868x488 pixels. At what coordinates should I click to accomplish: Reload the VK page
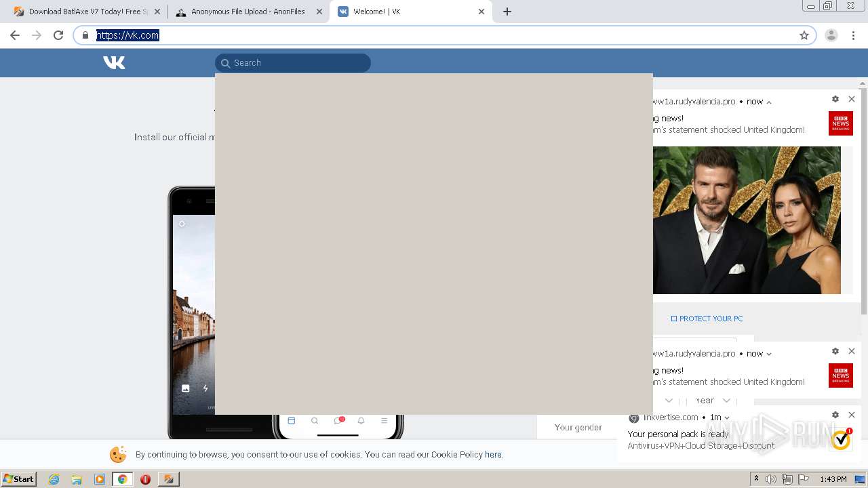coord(58,35)
